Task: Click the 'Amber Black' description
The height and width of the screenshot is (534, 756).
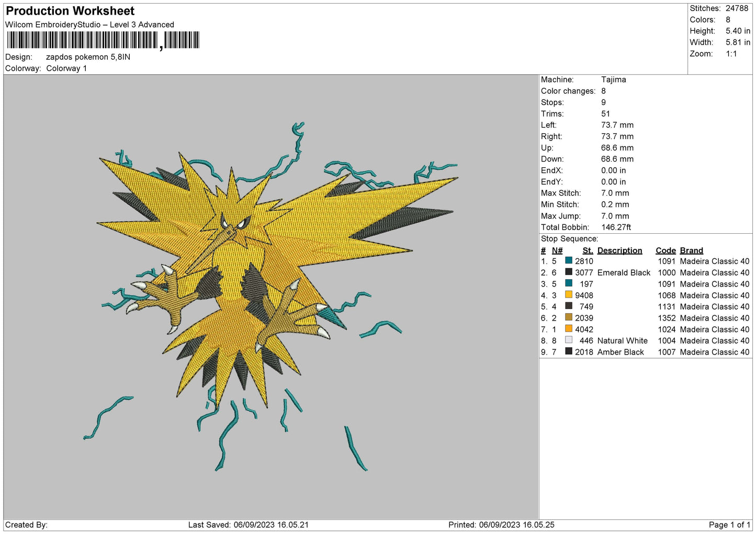Action: (x=620, y=352)
